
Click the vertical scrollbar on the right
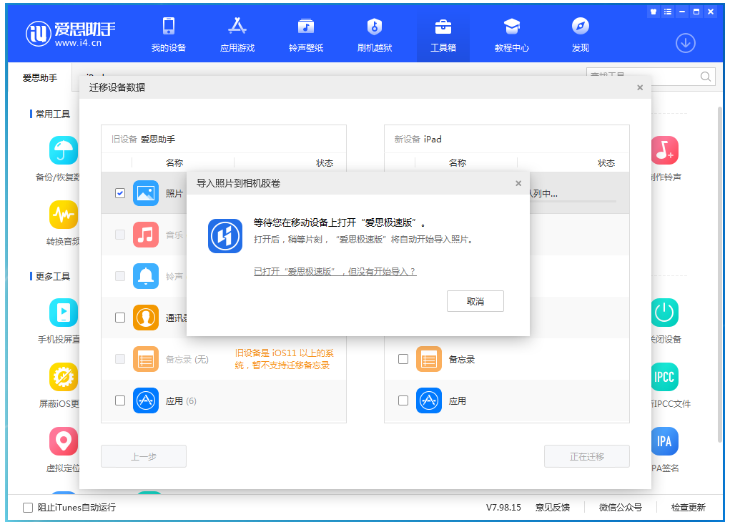point(720,274)
